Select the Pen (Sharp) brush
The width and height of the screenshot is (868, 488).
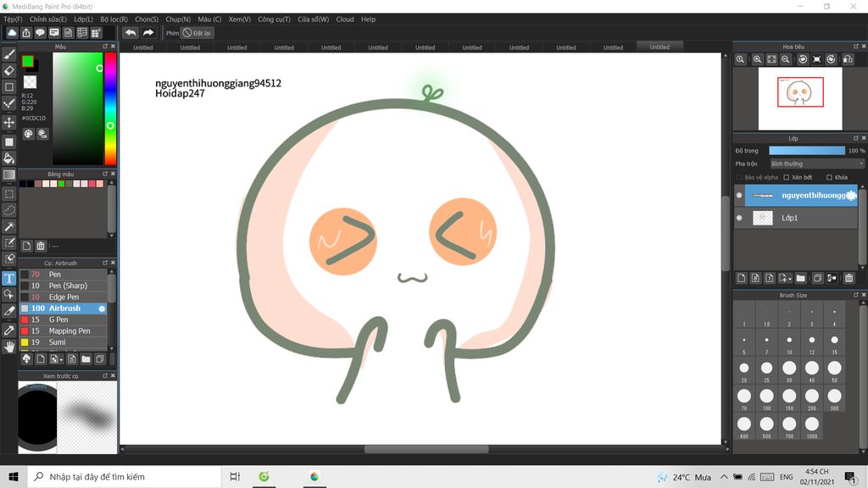click(63, 286)
